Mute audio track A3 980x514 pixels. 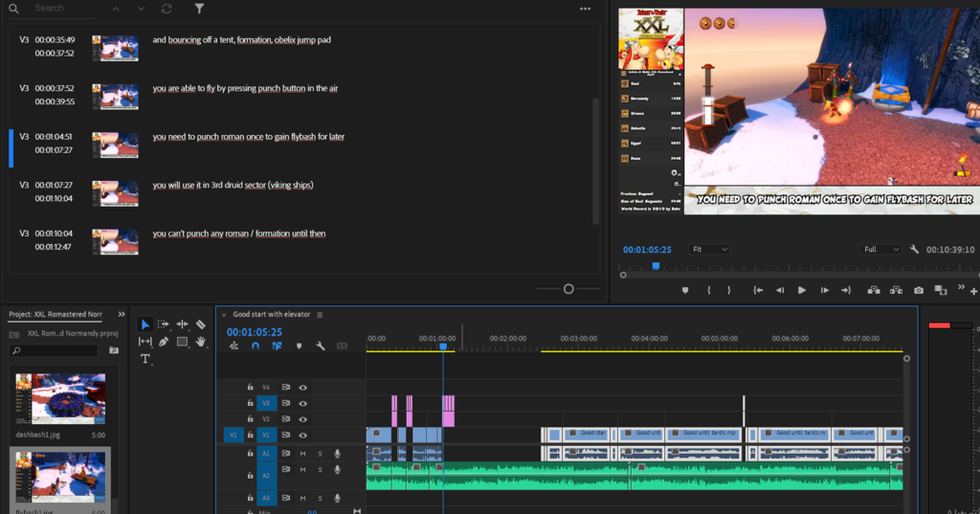(x=302, y=499)
